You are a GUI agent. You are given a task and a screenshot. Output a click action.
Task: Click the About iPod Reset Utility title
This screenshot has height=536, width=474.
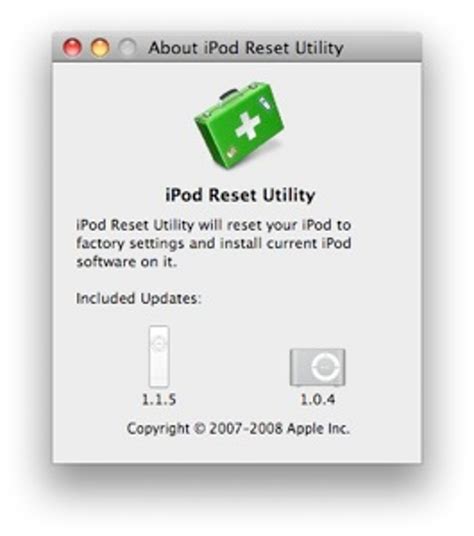(x=246, y=48)
